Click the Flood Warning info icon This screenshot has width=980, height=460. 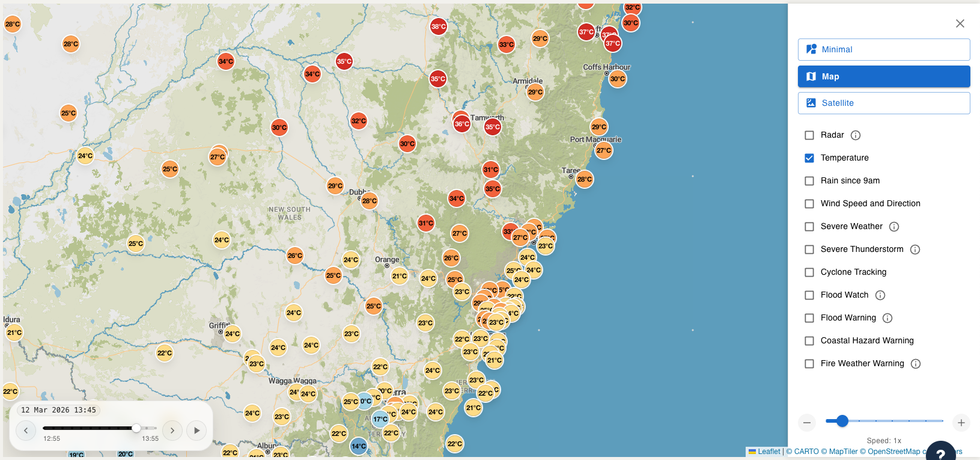click(887, 318)
